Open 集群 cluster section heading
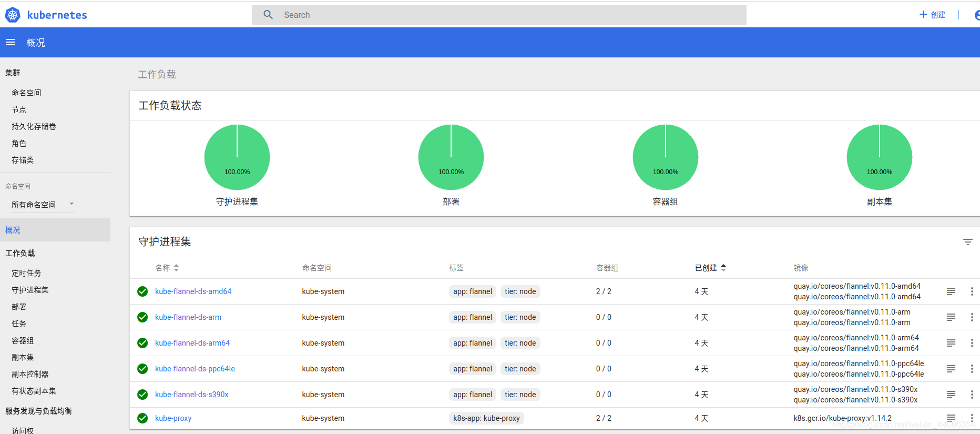The width and height of the screenshot is (980, 434). pyautogui.click(x=13, y=73)
